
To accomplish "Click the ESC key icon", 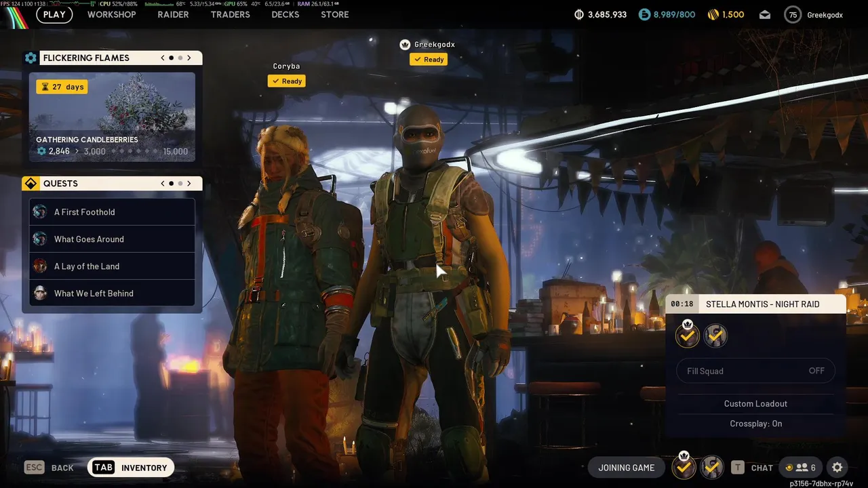I will click(35, 468).
